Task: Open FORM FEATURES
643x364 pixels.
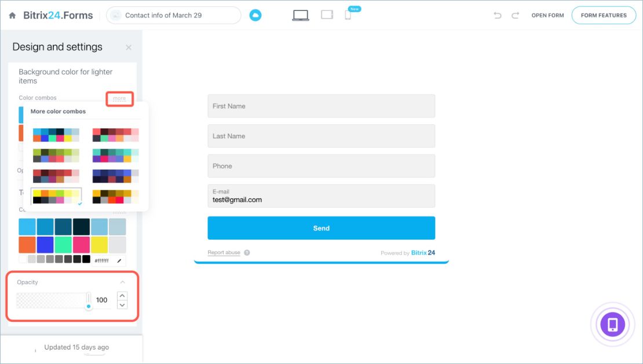Action: [x=604, y=16]
